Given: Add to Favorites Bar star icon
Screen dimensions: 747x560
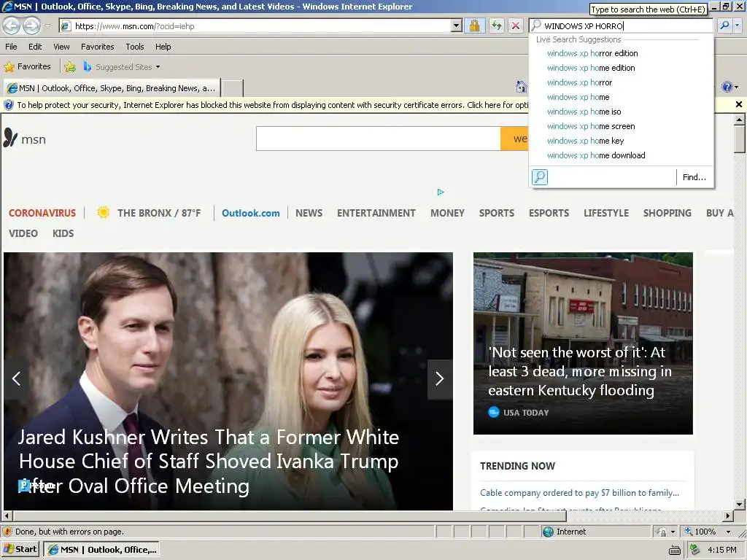Looking at the screenshot, I should (x=70, y=66).
